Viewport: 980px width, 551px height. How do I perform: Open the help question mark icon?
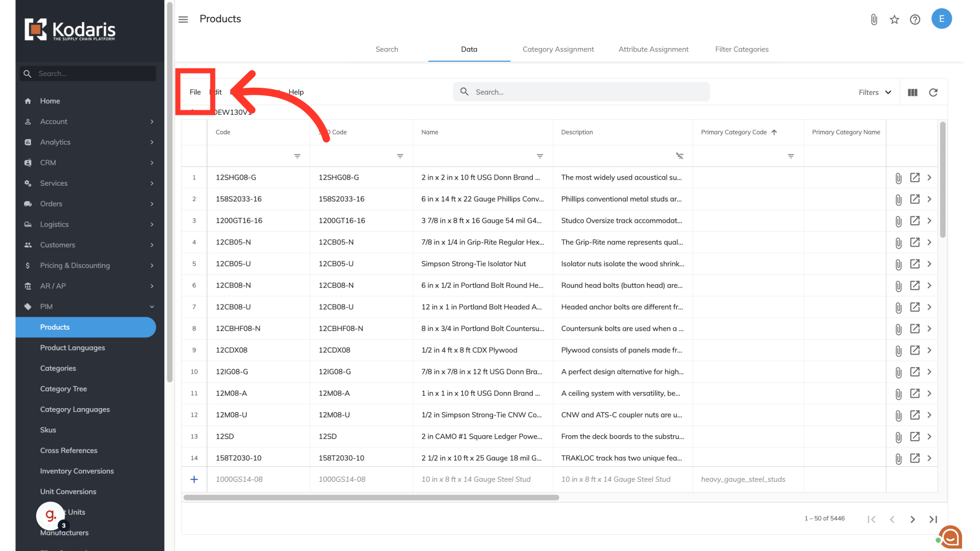(x=915, y=19)
